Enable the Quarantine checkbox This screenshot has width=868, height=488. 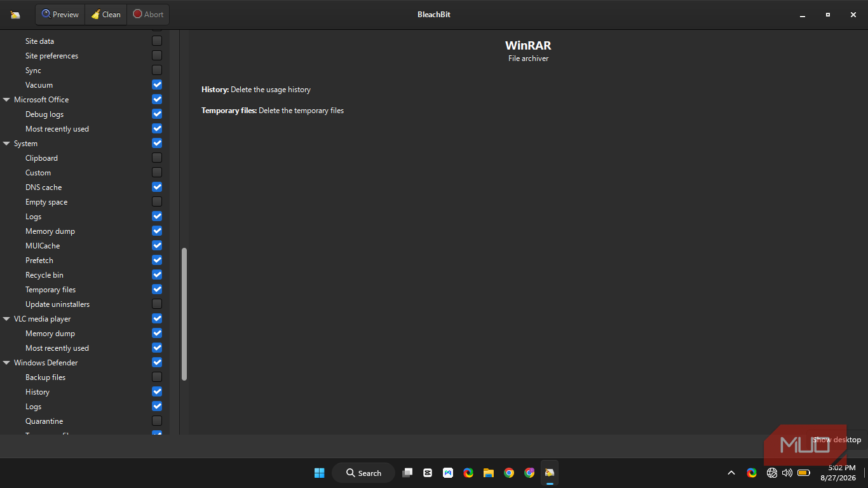[157, 421]
